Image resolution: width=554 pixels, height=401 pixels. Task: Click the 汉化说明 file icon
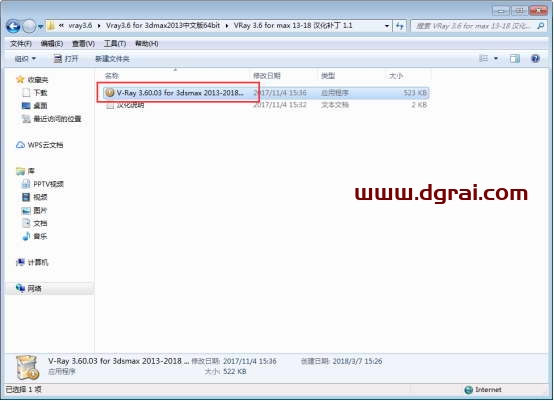[x=110, y=105]
